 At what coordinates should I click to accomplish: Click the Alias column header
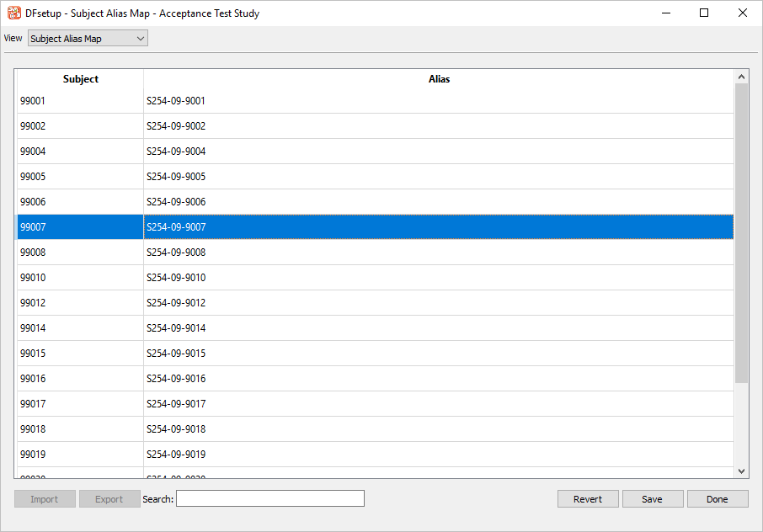(439, 79)
